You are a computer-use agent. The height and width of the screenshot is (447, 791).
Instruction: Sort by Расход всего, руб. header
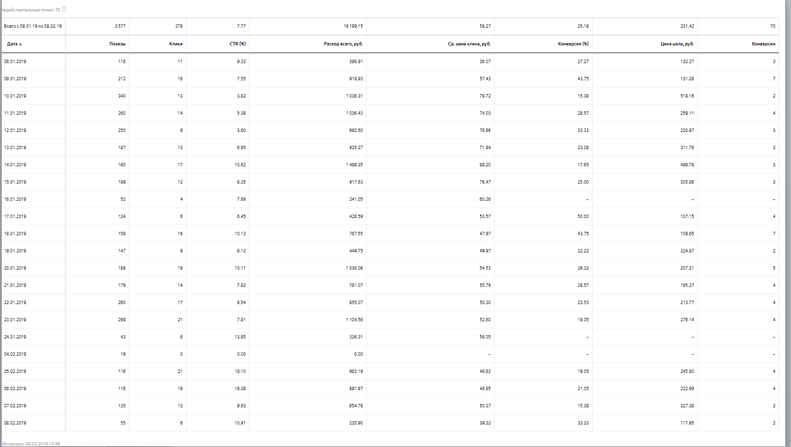(x=344, y=44)
